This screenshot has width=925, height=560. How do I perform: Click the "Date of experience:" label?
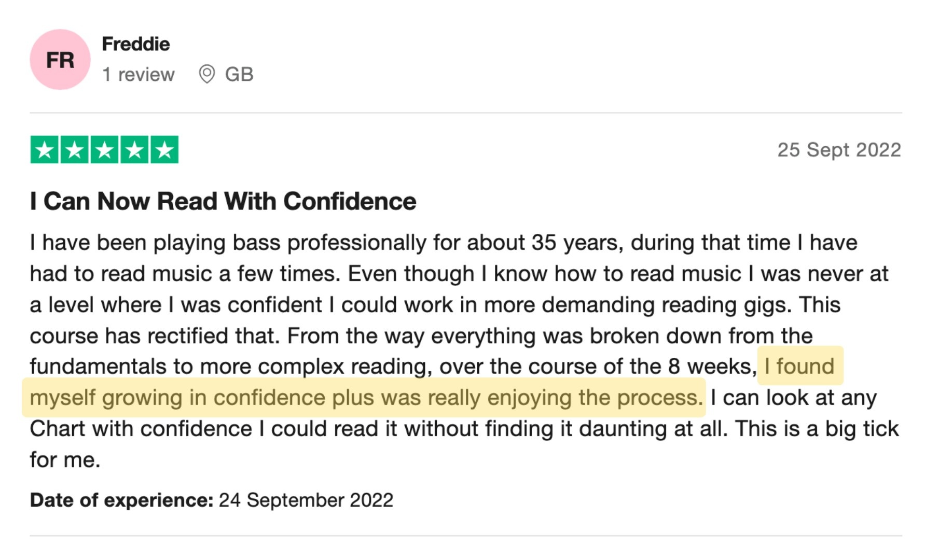pyautogui.click(x=122, y=500)
